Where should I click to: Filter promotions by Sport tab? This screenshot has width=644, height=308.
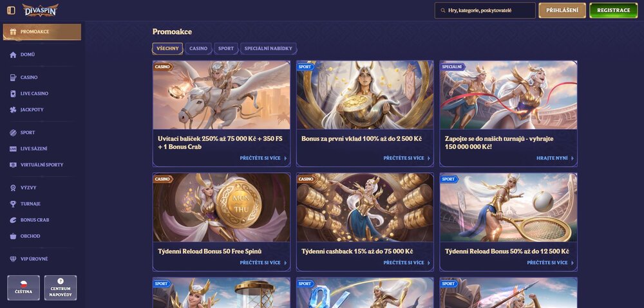click(226, 48)
